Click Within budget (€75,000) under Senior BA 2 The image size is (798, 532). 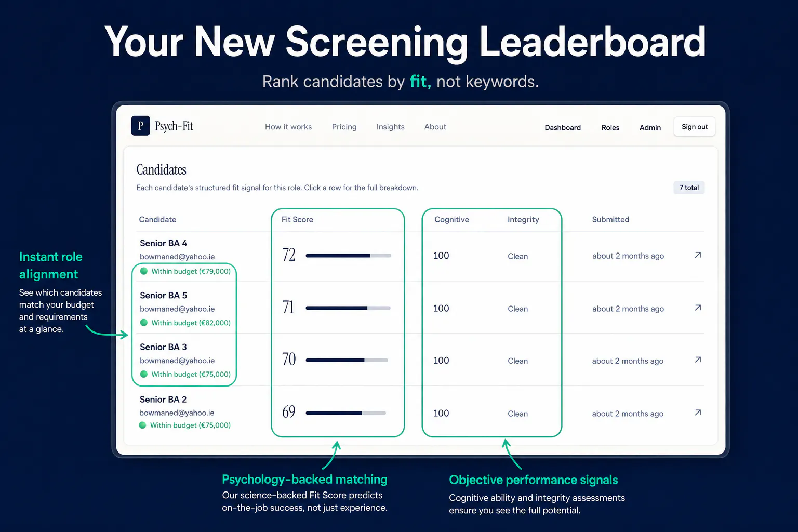click(190, 425)
